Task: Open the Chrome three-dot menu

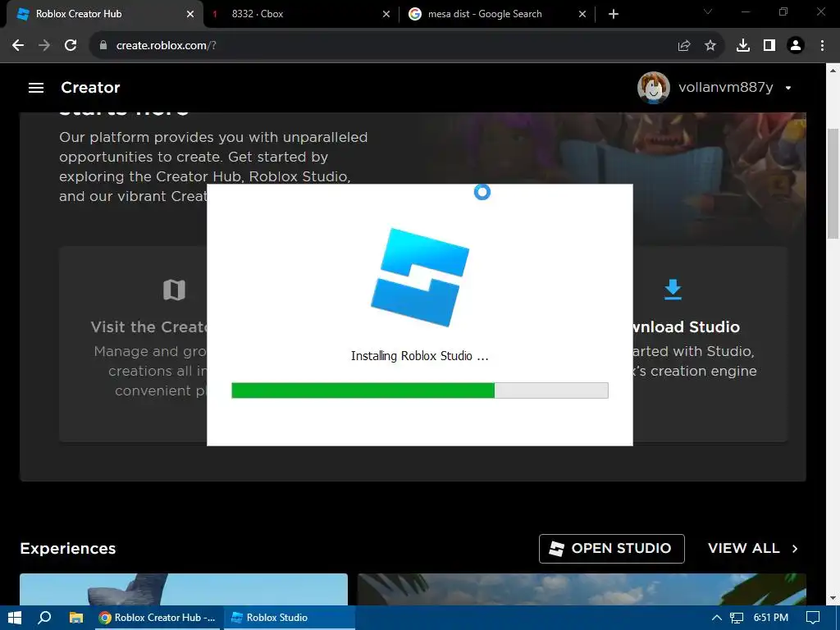Action: 822,46
